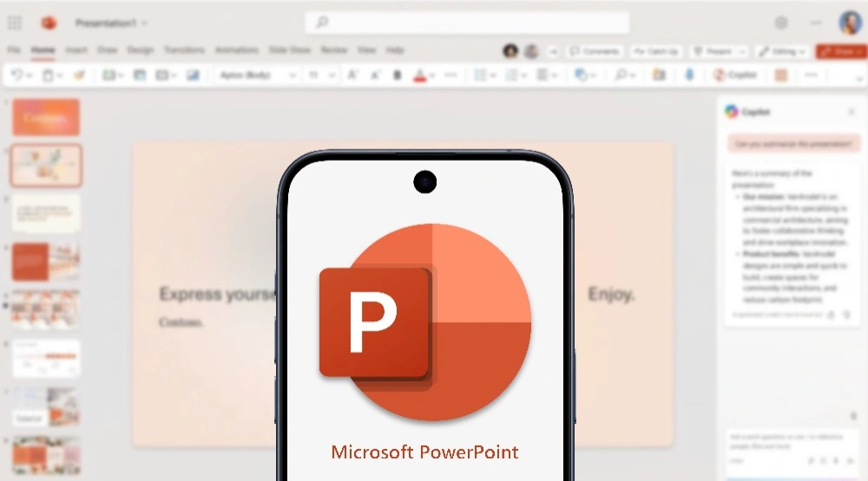Click Increase Font Size icon
The height and width of the screenshot is (481, 868).
coord(352,75)
